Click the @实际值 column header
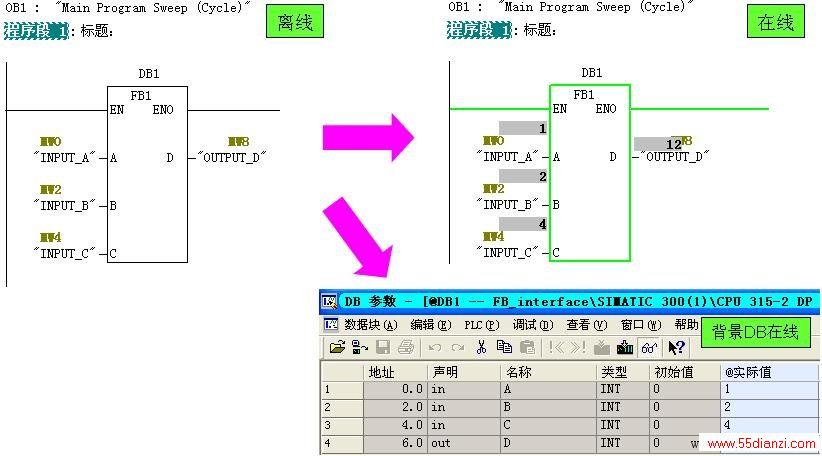The height and width of the screenshot is (456, 822). [770, 372]
